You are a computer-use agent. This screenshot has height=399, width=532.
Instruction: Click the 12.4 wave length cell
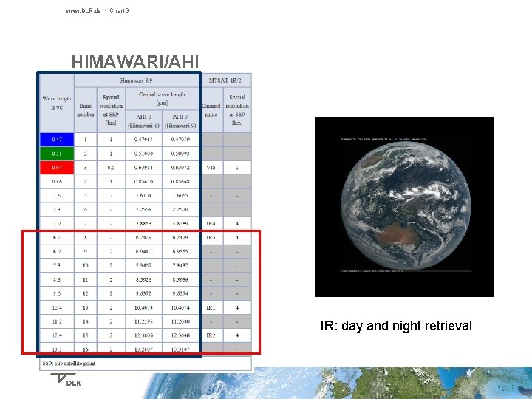point(57,335)
